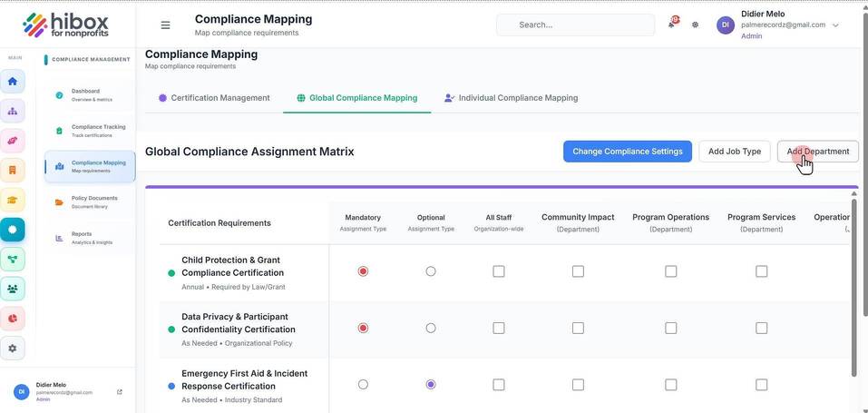868x413 pixels.
Task: Check Program Operations for Emergency First Aid
Action: pos(671,385)
